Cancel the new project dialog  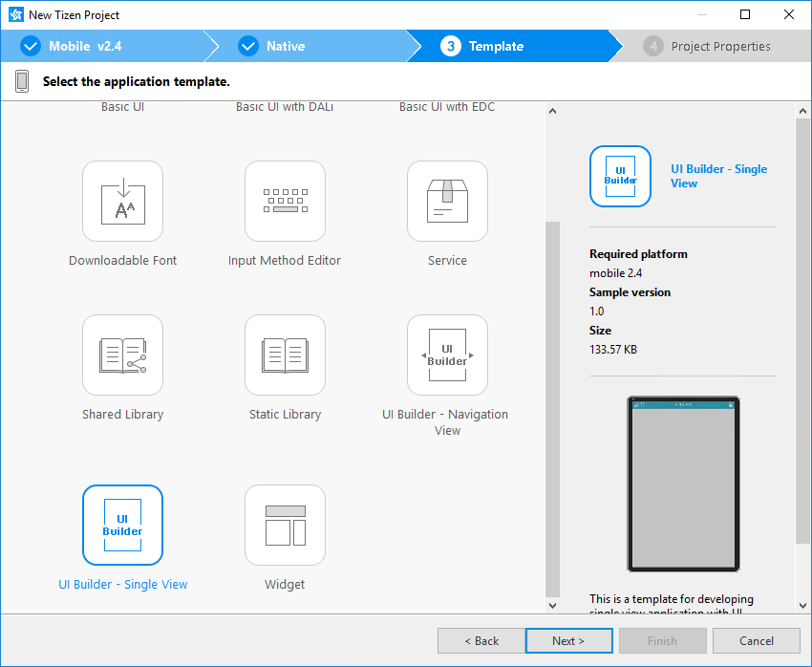coord(756,641)
